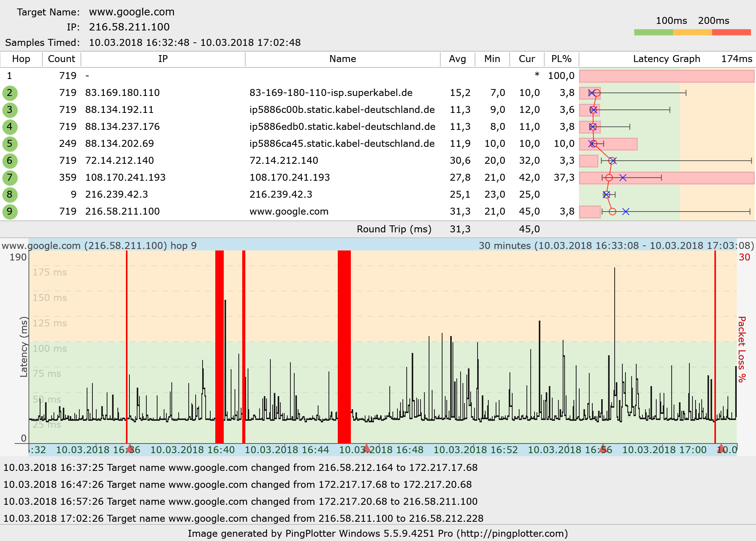756x541 pixels.
Task: Click the 10.03.2018 16:52 time axis label
Action: point(476,450)
